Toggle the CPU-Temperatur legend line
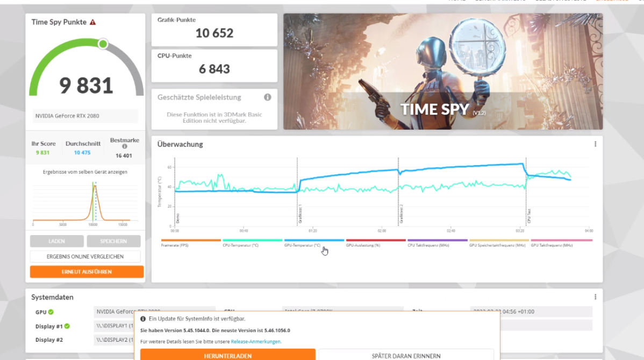This screenshot has height=360, width=644. click(252, 243)
